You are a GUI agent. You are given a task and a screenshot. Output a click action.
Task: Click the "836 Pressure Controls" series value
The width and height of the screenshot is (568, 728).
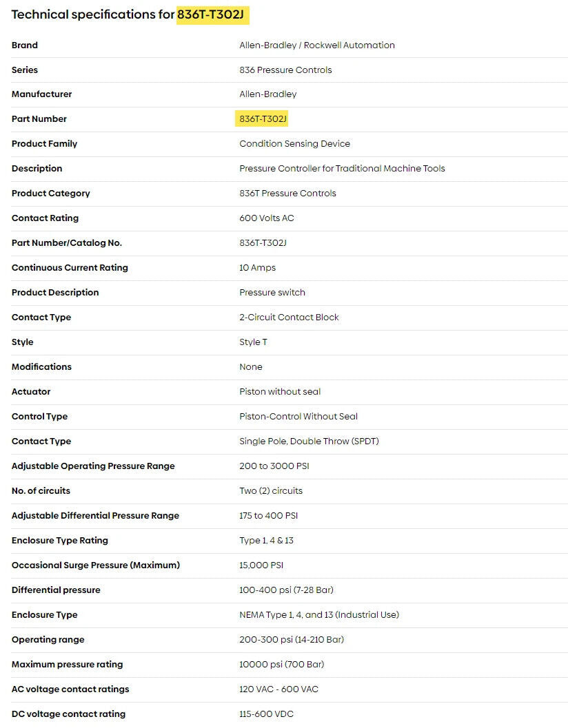click(x=285, y=70)
